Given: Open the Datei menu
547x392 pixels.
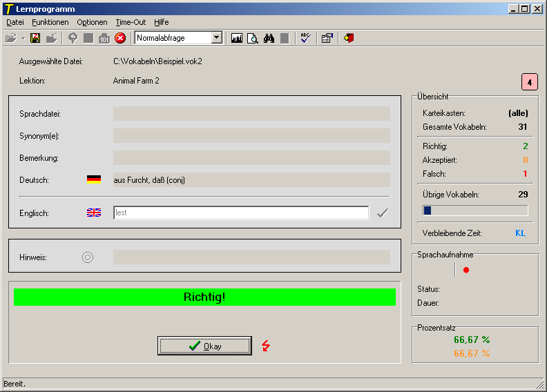Looking at the screenshot, I should [x=15, y=22].
